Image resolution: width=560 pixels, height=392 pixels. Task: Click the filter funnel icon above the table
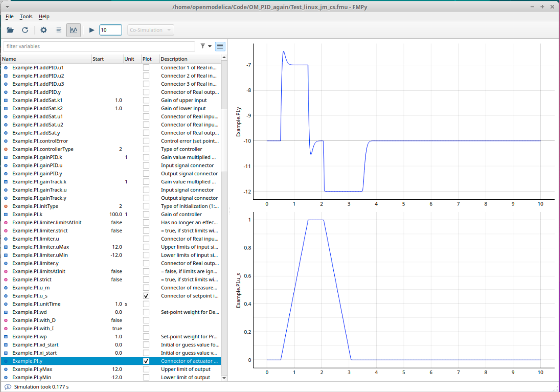point(202,46)
